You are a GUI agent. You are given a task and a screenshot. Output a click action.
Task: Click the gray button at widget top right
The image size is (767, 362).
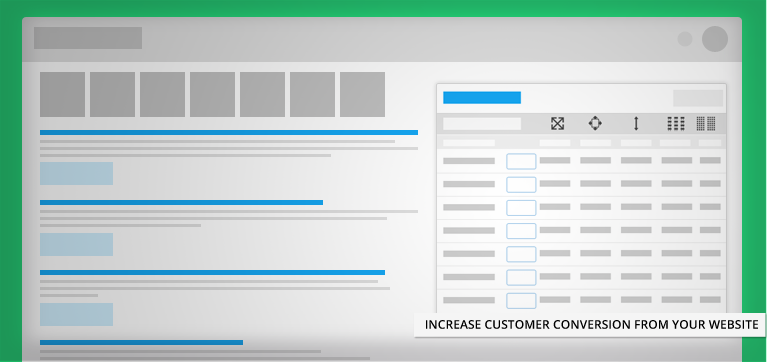point(698,98)
